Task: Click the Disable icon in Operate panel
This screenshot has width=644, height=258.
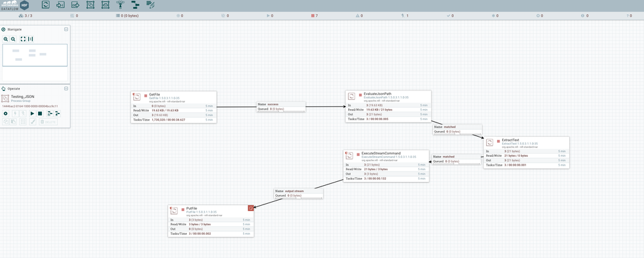Action: [x=23, y=114]
